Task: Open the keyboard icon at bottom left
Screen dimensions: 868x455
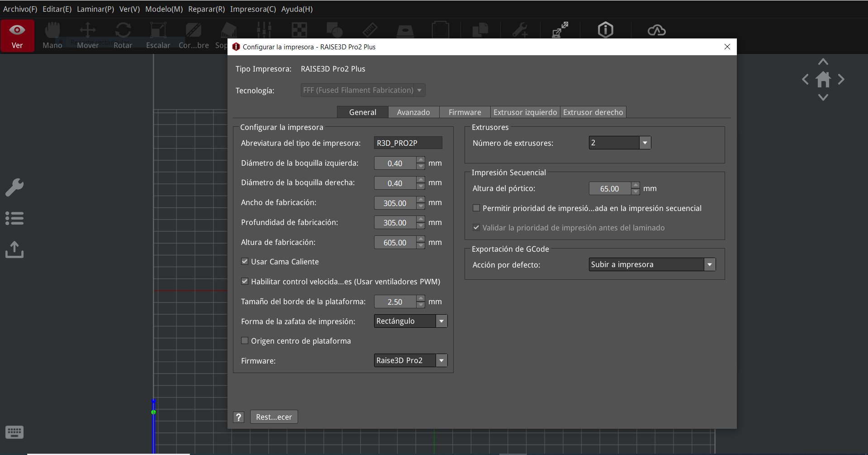Action: (14, 432)
